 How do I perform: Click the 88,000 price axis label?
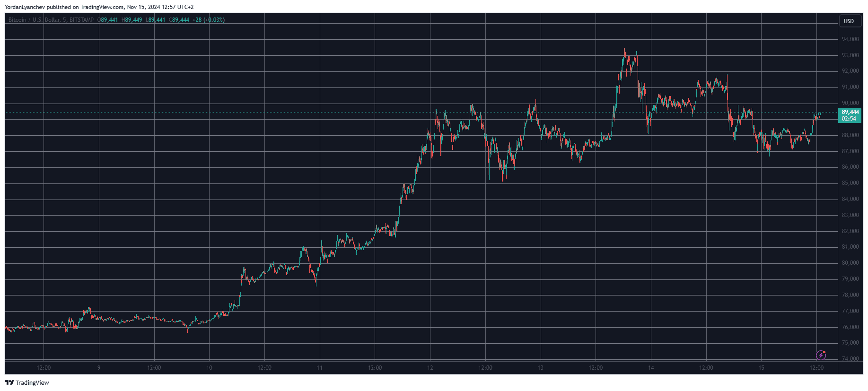[x=850, y=135]
